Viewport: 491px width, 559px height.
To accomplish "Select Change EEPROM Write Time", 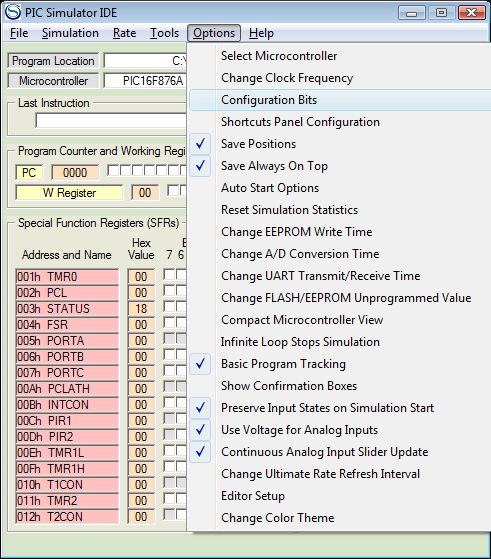I will (x=340, y=232).
